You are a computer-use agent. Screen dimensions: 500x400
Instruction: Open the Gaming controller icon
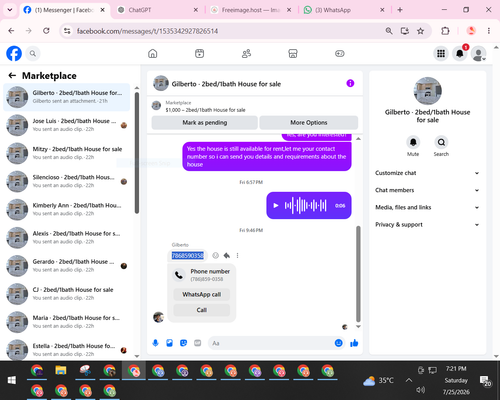340,53
